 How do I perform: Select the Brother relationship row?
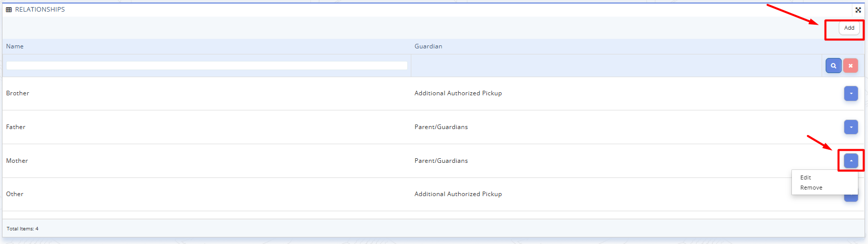click(x=18, y=93)
